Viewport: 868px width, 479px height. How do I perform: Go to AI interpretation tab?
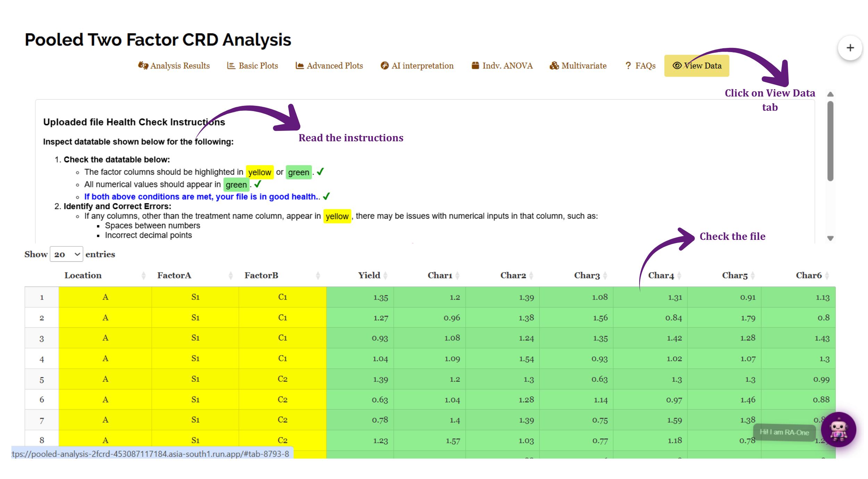(x=417, y=66)
